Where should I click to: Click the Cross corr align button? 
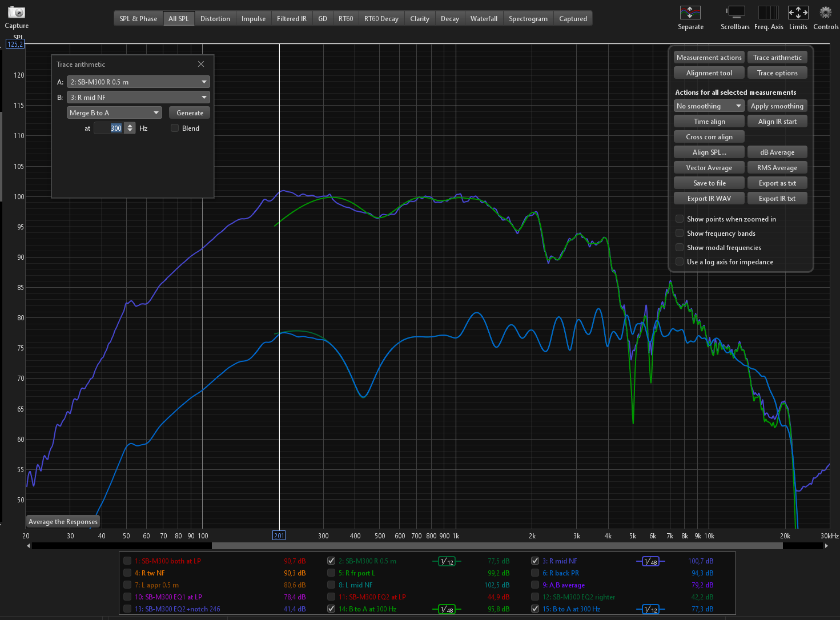coord(709,136)
